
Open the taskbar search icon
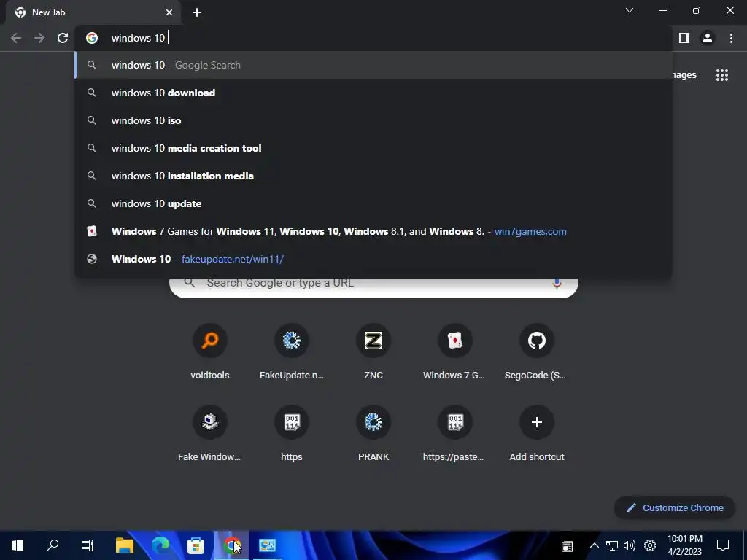53,545
